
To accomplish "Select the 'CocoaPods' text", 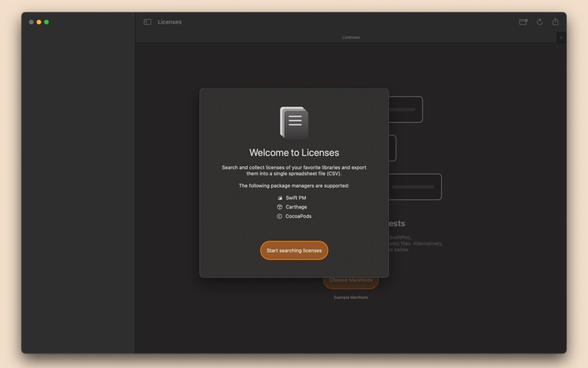I will [298, 216].
